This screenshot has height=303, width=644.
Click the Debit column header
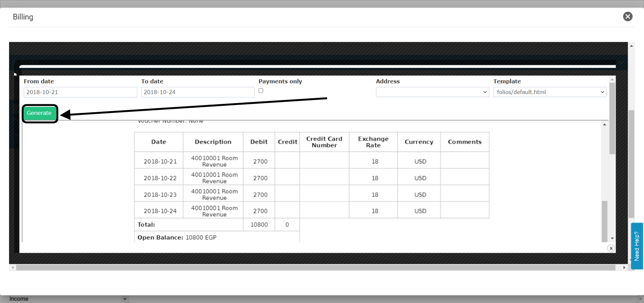coord(259,142)
